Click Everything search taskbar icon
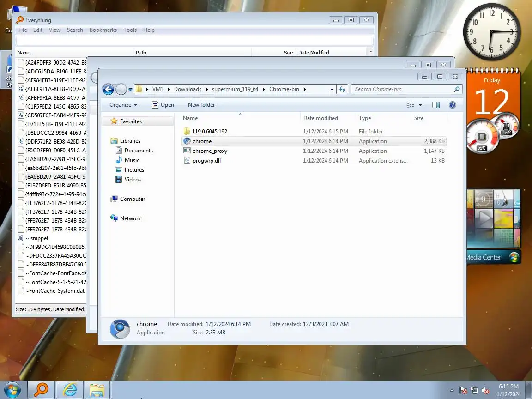 41,390
